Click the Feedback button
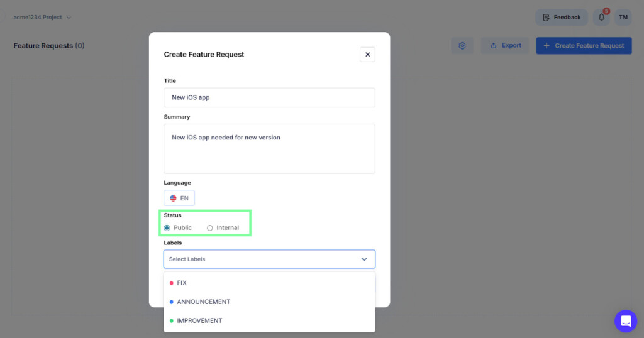The height and width of the screenshot is (338, 644). click(x=561, y=18)
